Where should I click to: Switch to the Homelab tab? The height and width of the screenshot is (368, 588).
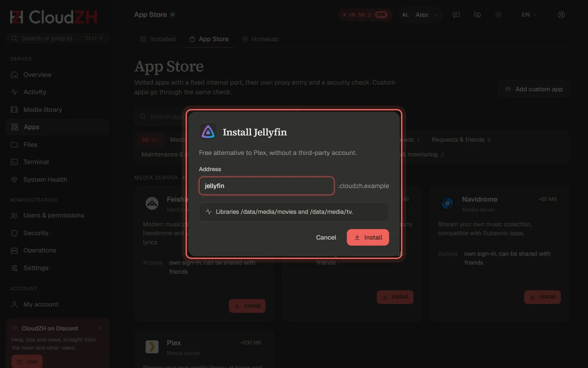tap(260, 39)
